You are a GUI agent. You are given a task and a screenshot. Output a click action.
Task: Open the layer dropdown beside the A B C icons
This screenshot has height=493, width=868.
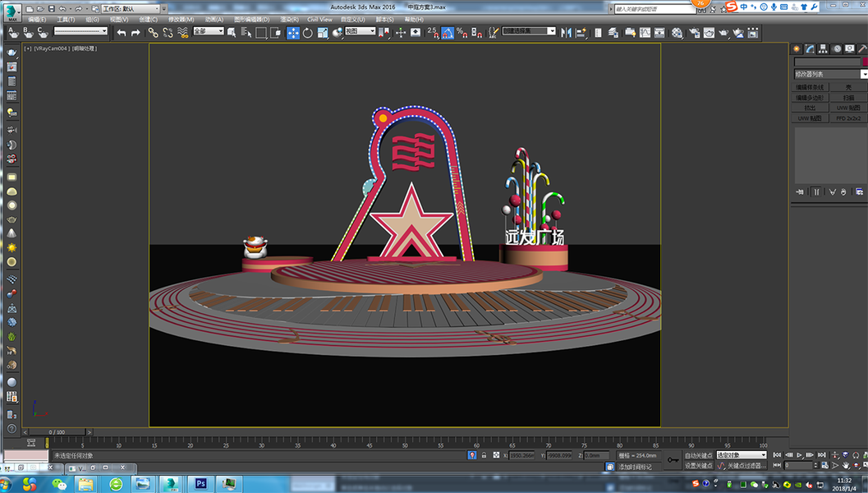coord(80,31)
